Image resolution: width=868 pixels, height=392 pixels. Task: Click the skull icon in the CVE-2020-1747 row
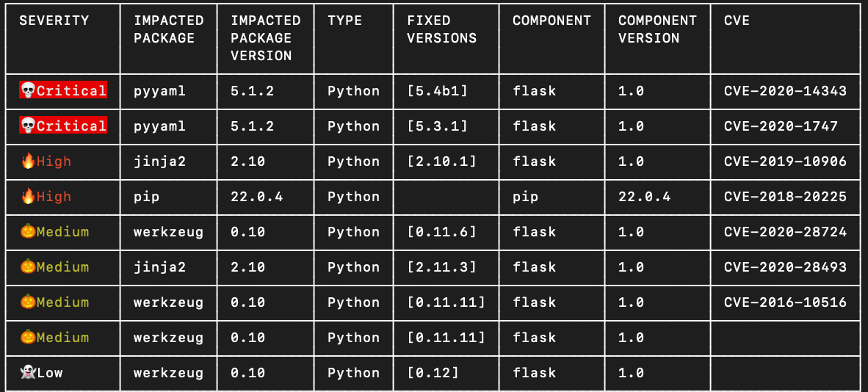click(28, 126)
